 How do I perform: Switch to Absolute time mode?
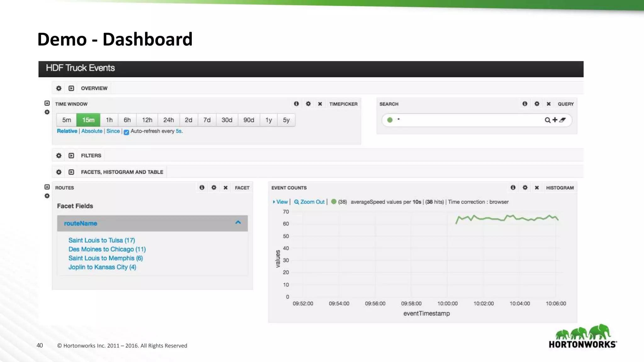tap(92, 131)
